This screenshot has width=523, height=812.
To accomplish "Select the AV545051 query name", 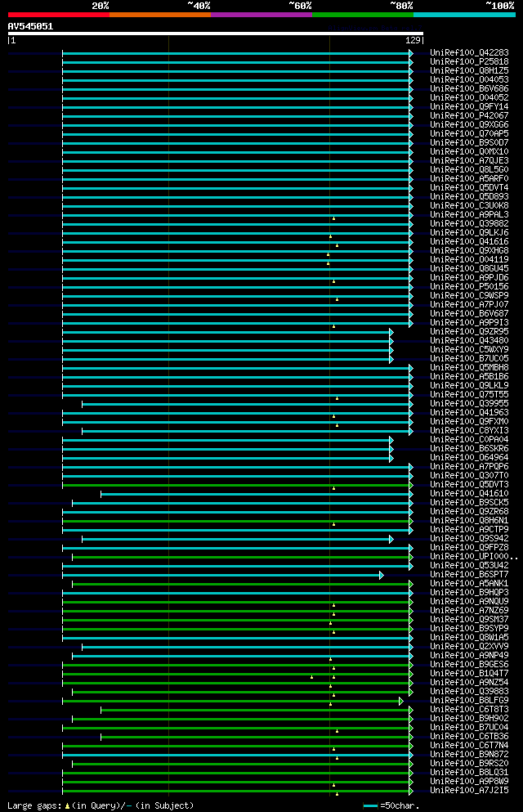I will click(x=30, y=26).
